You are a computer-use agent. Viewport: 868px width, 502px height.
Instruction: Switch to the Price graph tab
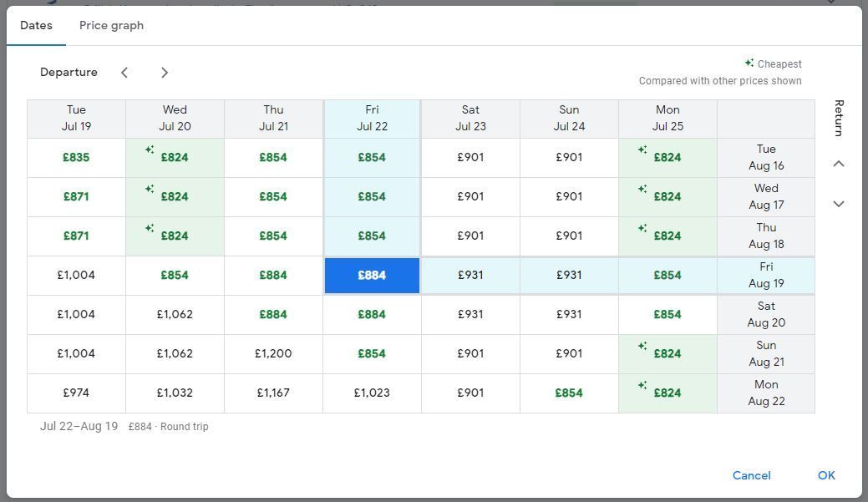(x=111, y=25)
